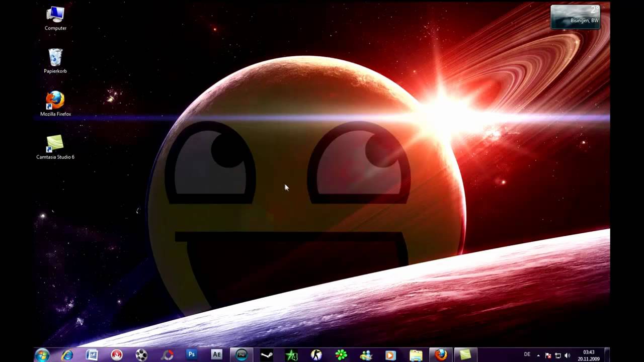644x362 pixels.
Task: Open the Papierkorb recycle bin
Action: (55, 61)
